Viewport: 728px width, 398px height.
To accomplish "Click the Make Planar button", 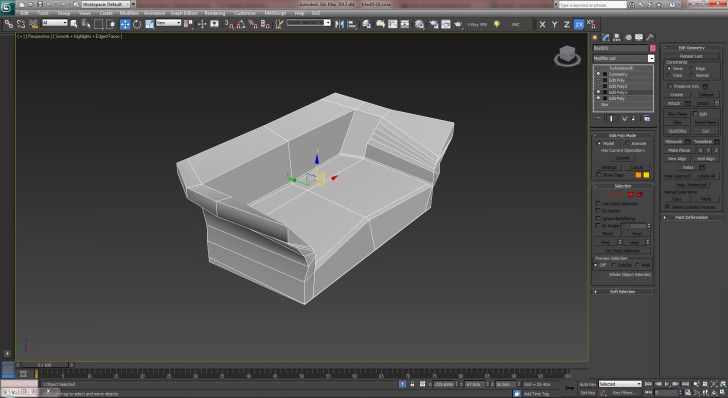I will (679, 150).
